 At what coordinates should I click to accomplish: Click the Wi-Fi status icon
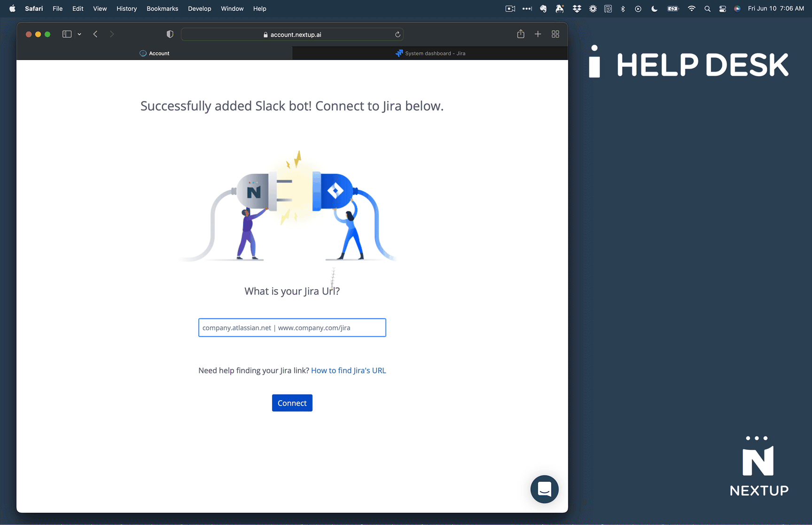tap(692, 8)
